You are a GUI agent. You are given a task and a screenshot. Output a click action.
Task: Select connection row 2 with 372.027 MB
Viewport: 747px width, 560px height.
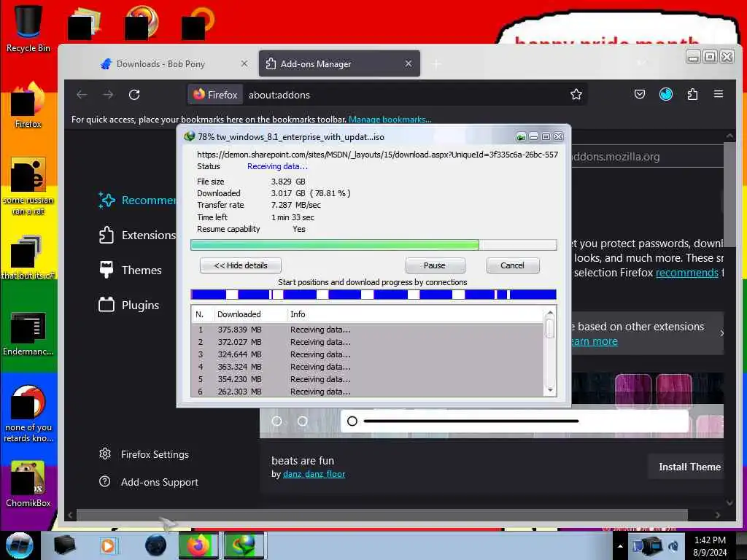(x=367, y=342)
